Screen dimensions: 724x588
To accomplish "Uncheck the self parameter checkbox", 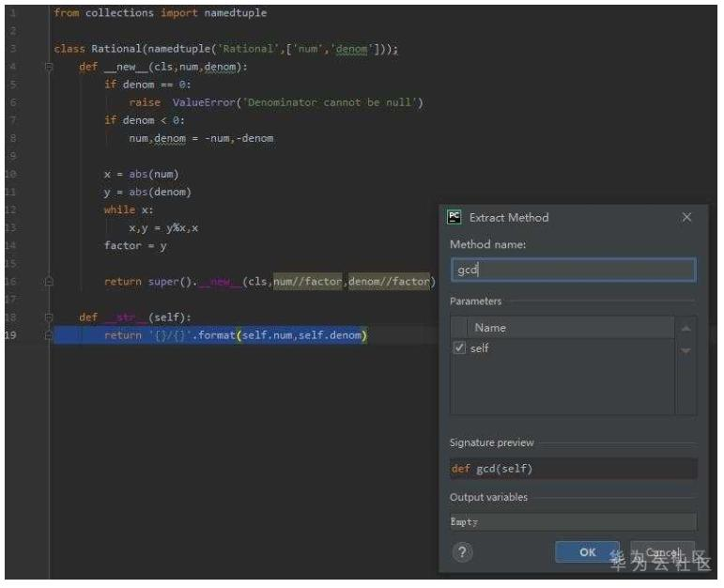I will click(459, 348).
